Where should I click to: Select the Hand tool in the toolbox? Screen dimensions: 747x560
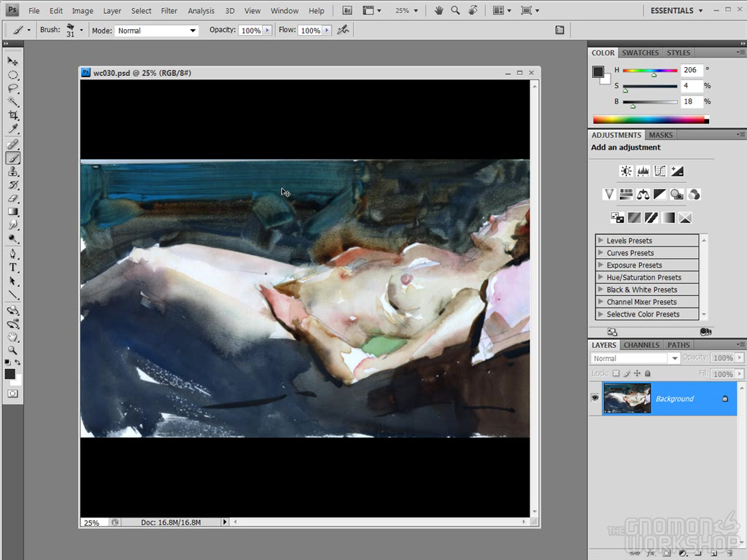coord(13,337)
